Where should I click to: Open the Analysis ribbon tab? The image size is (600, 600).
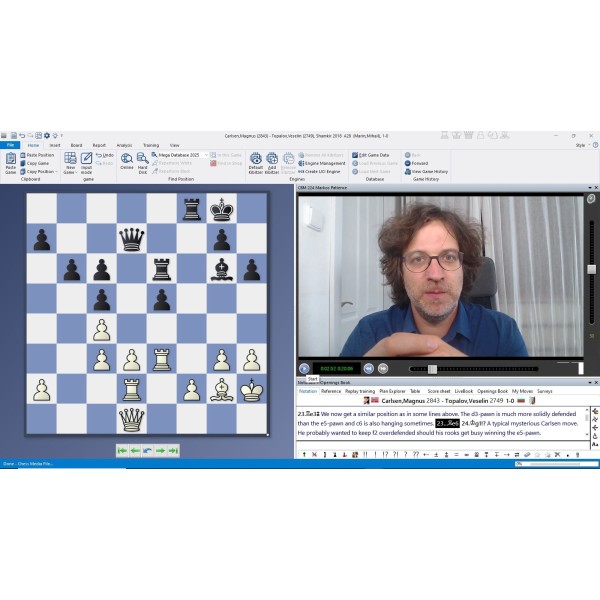(124, 145)
